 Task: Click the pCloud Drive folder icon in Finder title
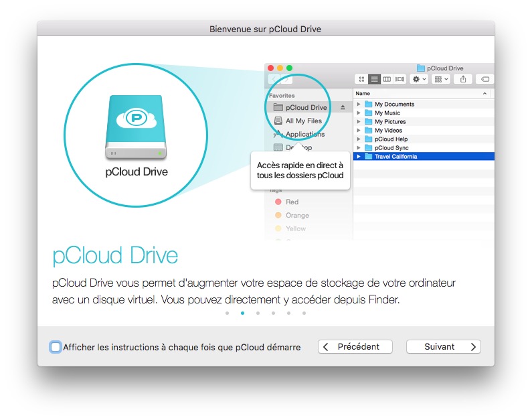point(421,68)
